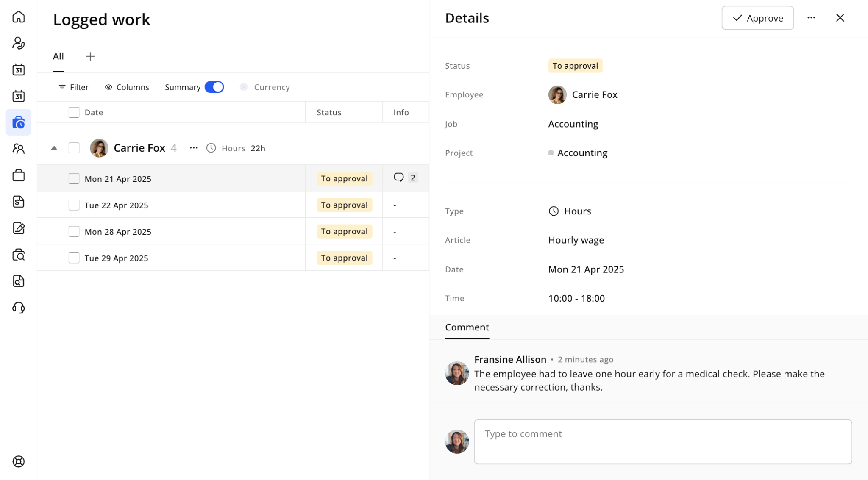The height and width of the screenshot is (480, 868).
Task: Open the Home icon in sidebar
Action: 19,17
